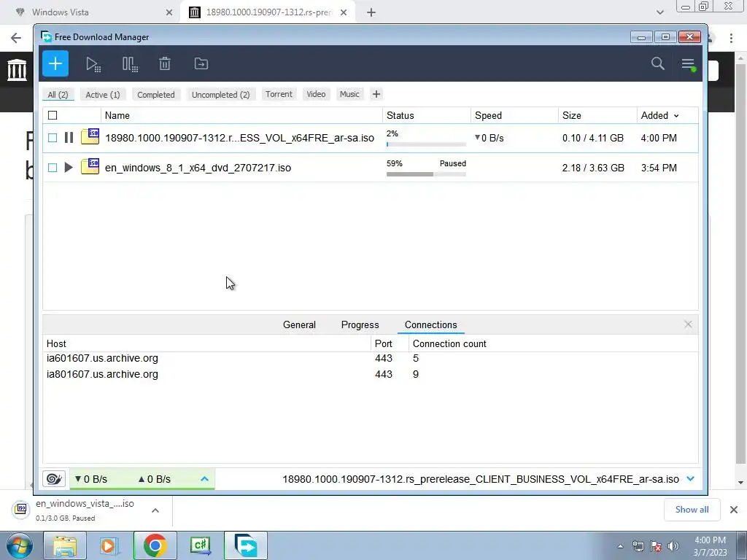Show Completed downloads filter
The width and height of the screenshot is (747, 560).
[156, 94]
